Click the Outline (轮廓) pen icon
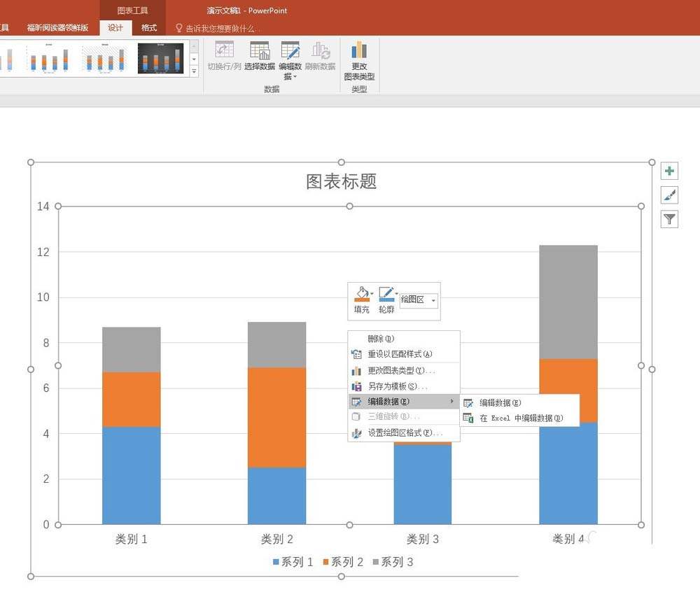The height and width of the screenshot is (606, 700). click(x=386, y=294)
